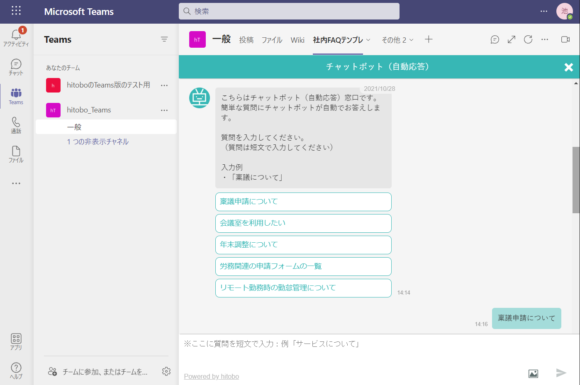Open Calls in left sidebar
The image size is (580, 385).
(x=16, y=125)
